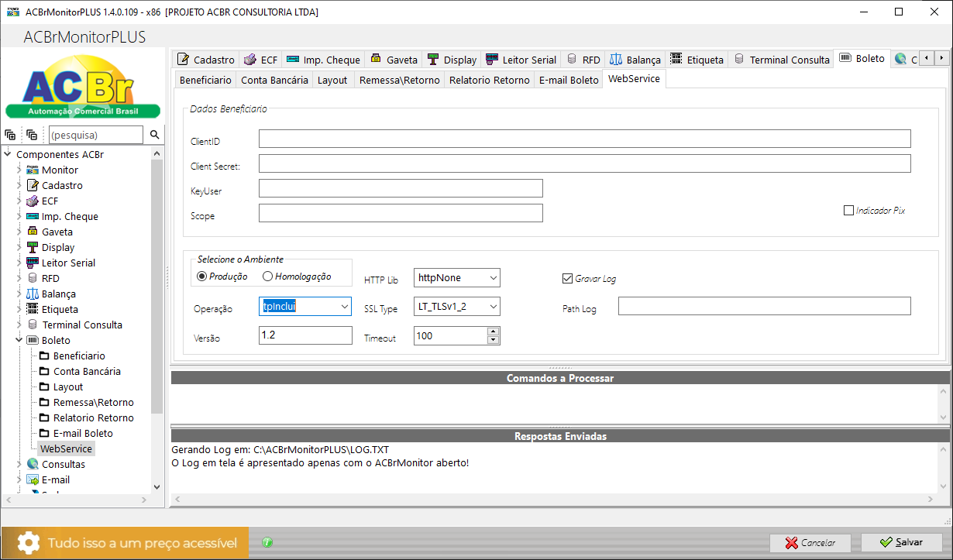
Task: Expand the Monitor tree node
Action: coord(19,170)
